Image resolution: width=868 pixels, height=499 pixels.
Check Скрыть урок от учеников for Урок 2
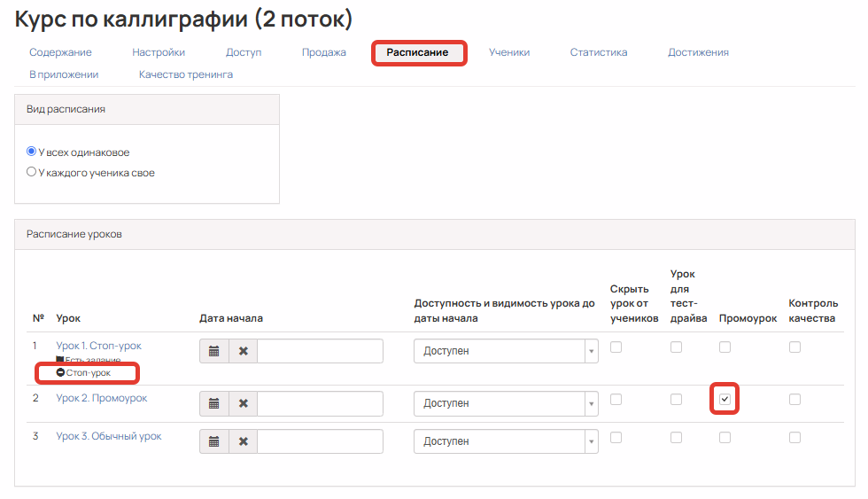pos(616,400)
